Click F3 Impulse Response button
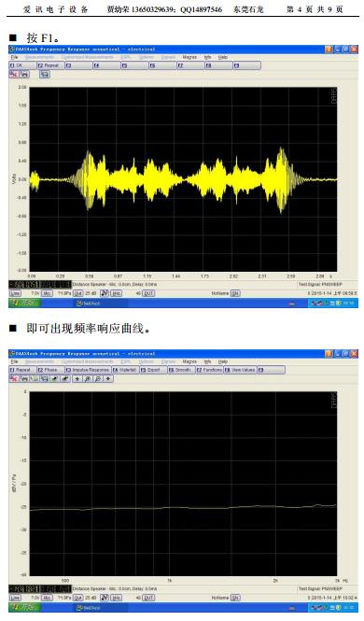 coord(88,370)
